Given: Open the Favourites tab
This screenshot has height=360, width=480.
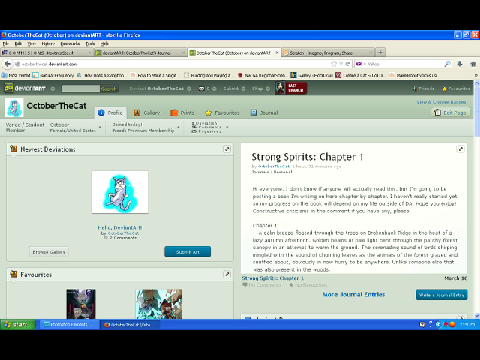Looking at the screenshot, I should [x=222, y=113].
